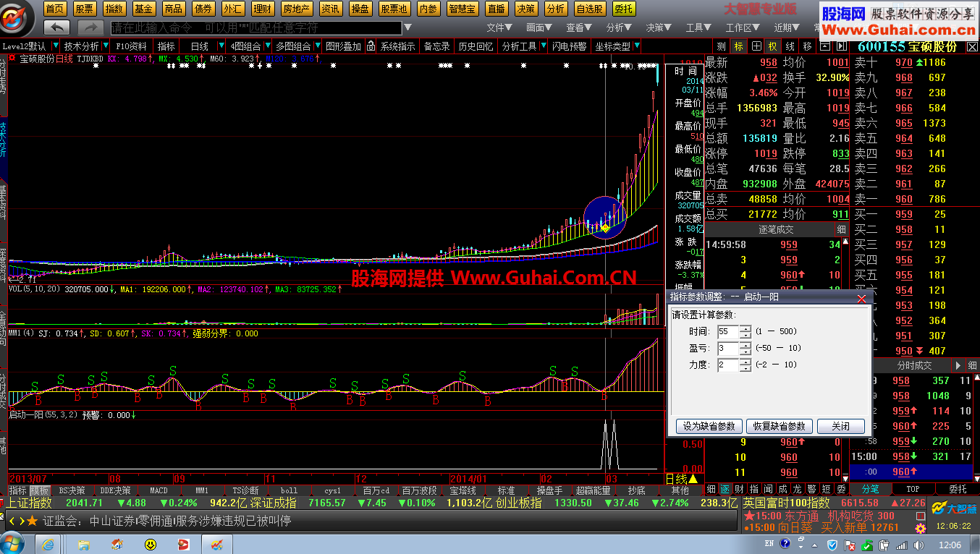Expand the 坐标类型 dropdown arrow
This screenshot has width=980, height=554.
pyautogui.click(x=636, y=46)
